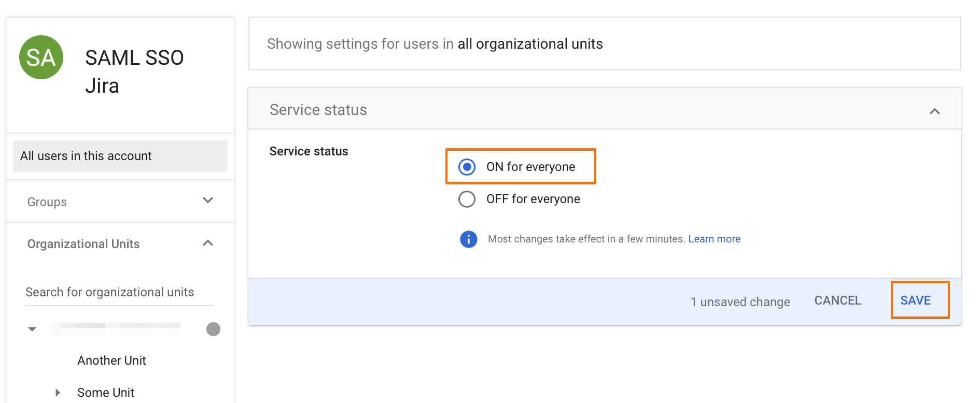Screen dimensions: 980x403
Task: Open the Learn more link
Action: 714,239
